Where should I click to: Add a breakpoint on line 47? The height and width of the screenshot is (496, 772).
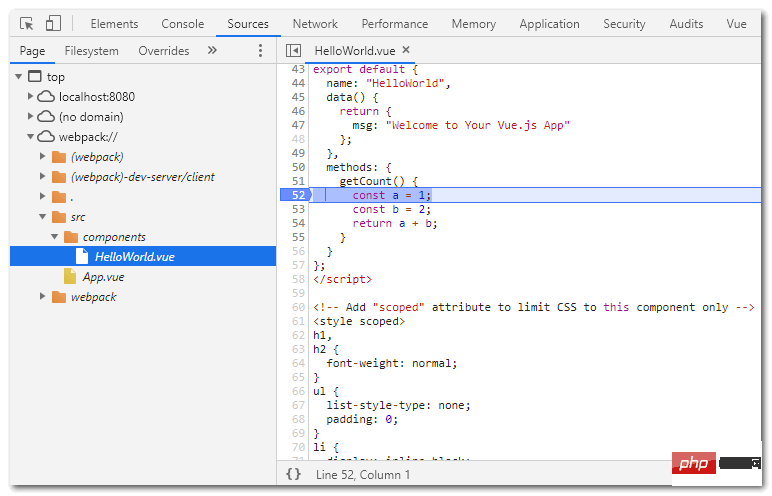(x=298, y=125)
